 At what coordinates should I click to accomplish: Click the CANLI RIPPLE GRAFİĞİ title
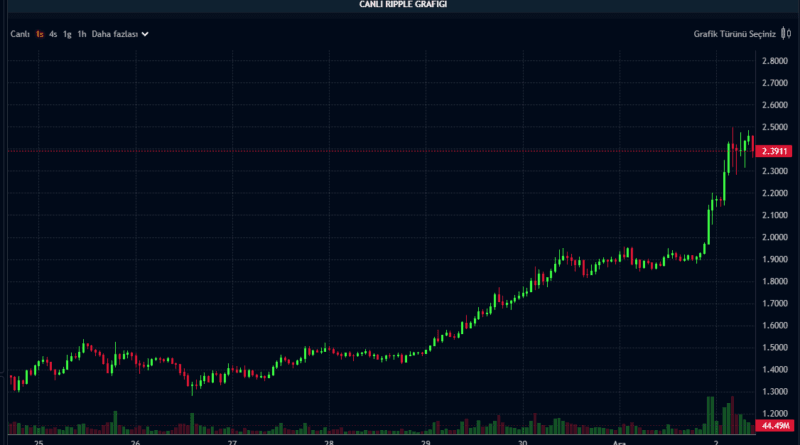point(403,5)
